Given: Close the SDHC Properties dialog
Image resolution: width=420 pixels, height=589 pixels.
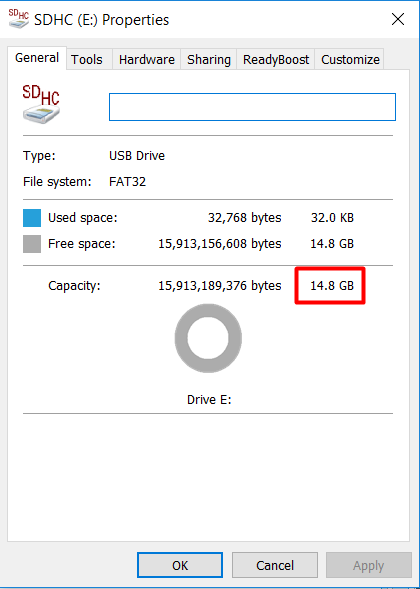Looking at the screenshot, I should click(398, 19).
